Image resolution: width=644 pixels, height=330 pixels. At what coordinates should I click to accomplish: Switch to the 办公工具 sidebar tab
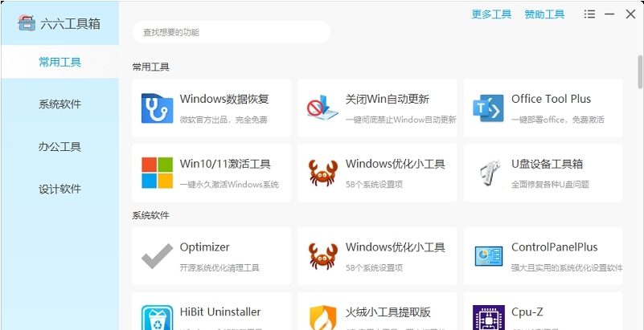point(60,147)
